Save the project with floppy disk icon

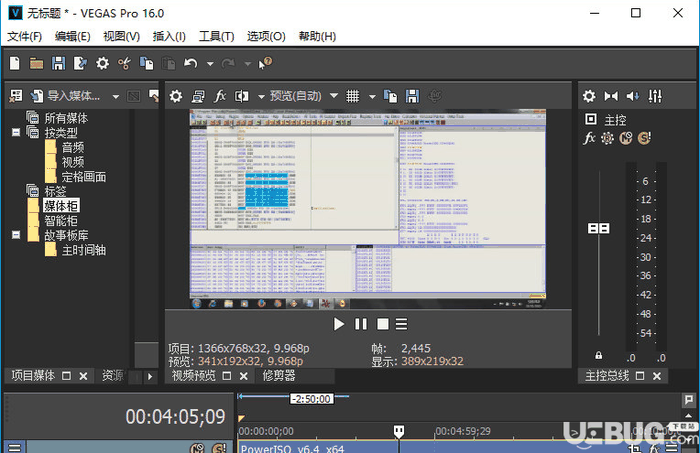pos(58,63)
